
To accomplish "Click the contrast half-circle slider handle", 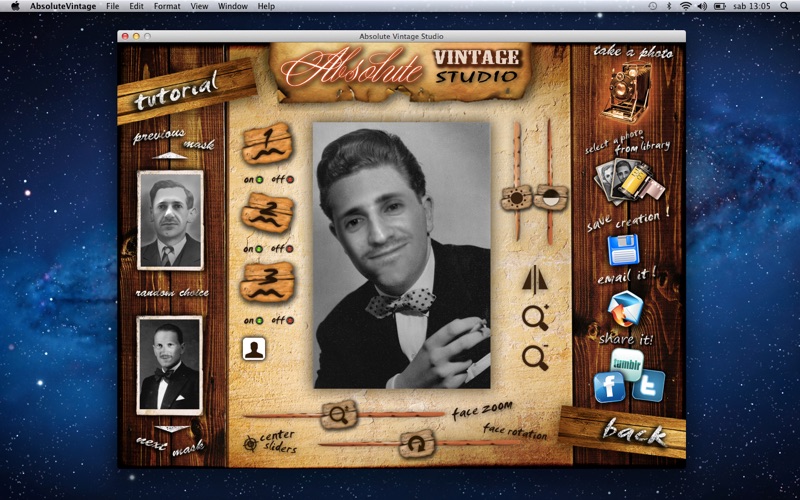I will pos(551,198).
